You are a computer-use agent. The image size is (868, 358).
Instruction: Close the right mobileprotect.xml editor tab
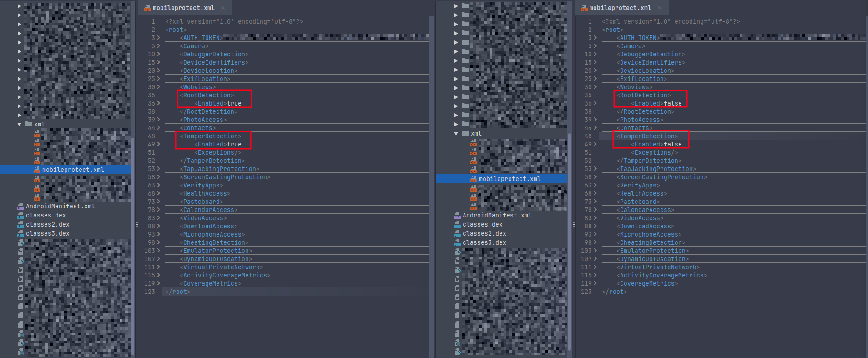pos(660,8)
